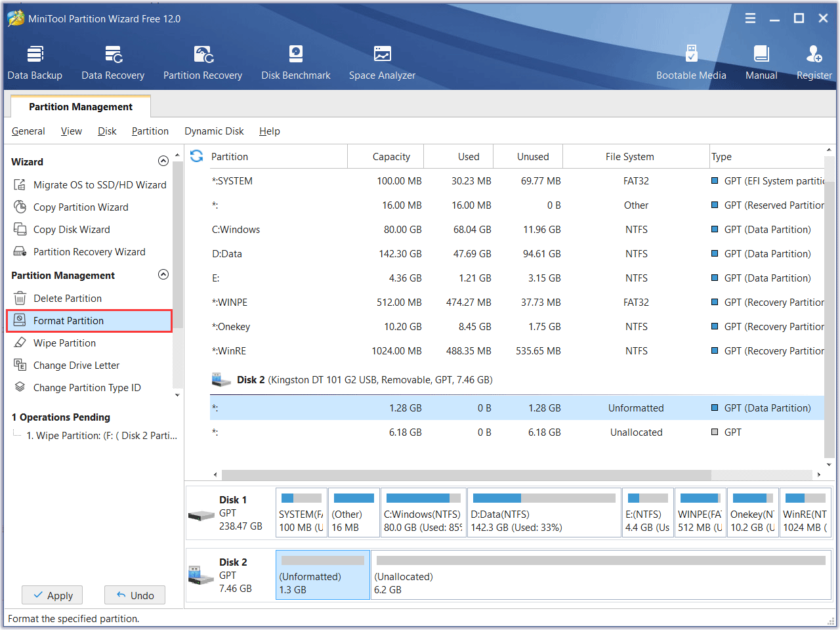Screen dimensions: 840x630
Task: Select the *:SYSTEM partition row
Action: pyautogui.click(x=517, y=181)
